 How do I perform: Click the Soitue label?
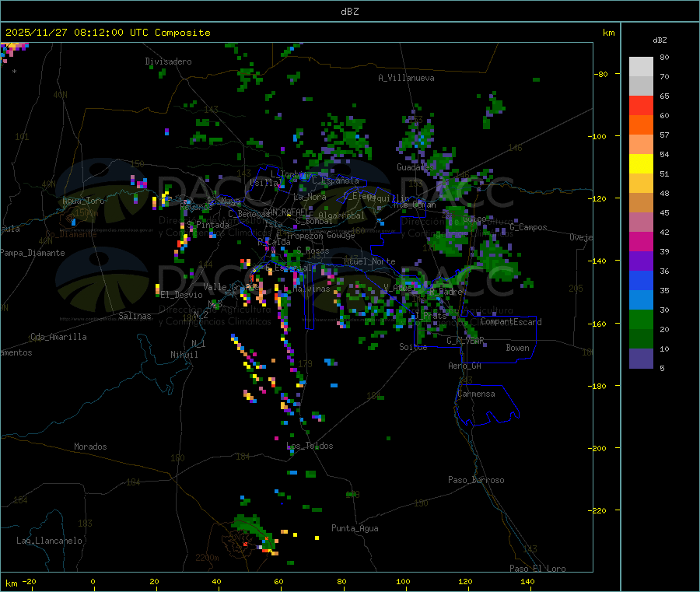[x=413, y=347]
